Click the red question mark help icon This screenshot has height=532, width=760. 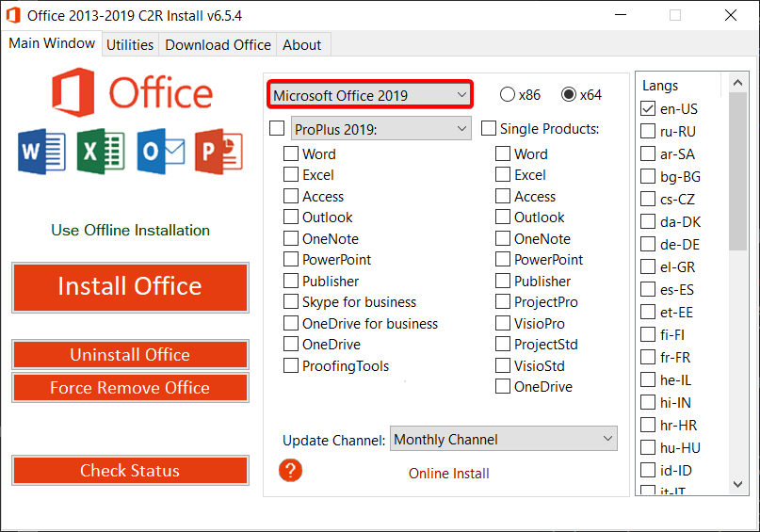click(x=291, y=470)
